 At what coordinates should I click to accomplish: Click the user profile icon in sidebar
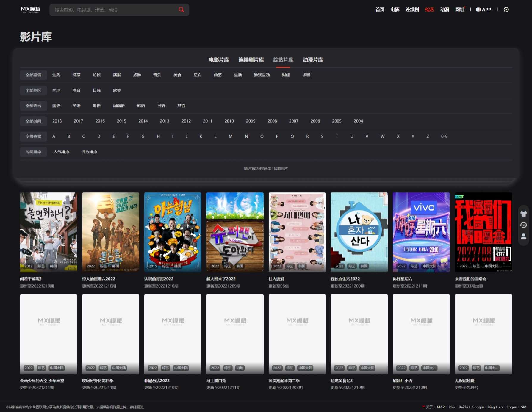coord(524,236)
